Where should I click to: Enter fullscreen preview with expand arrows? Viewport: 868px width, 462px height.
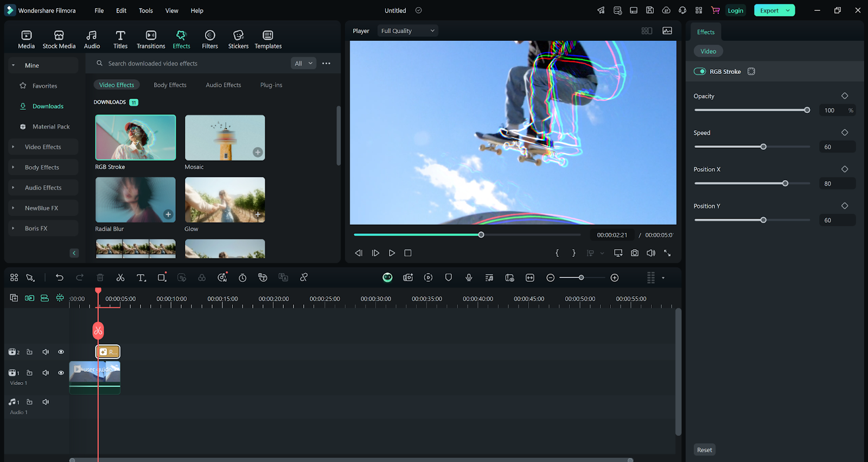tap(667, 253)
